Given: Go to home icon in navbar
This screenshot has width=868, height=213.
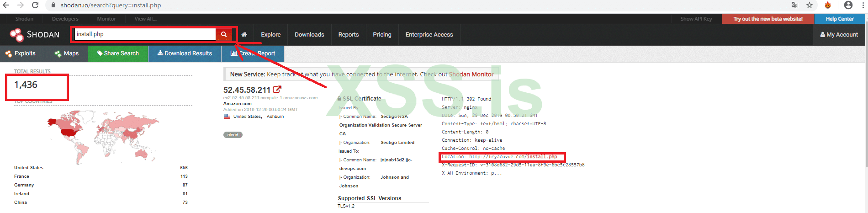Looking at the screenshot, I should tap(244, 35).
